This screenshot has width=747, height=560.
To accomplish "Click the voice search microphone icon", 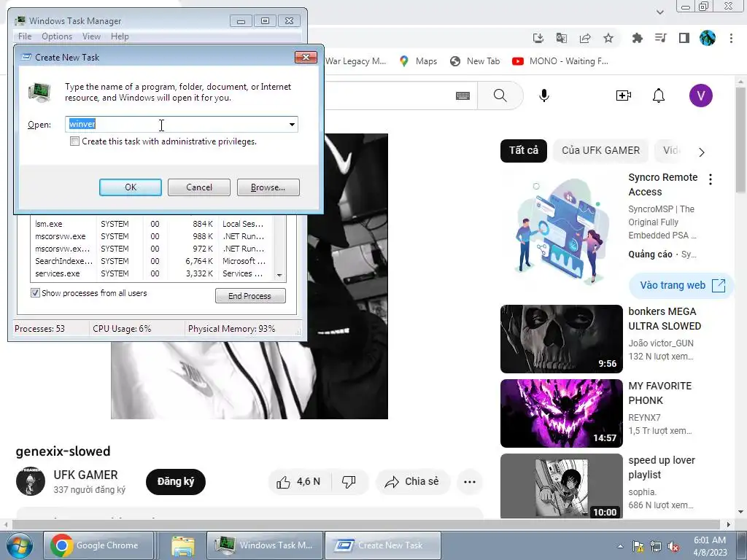I will pyautogui.click(x=543, y=96).
